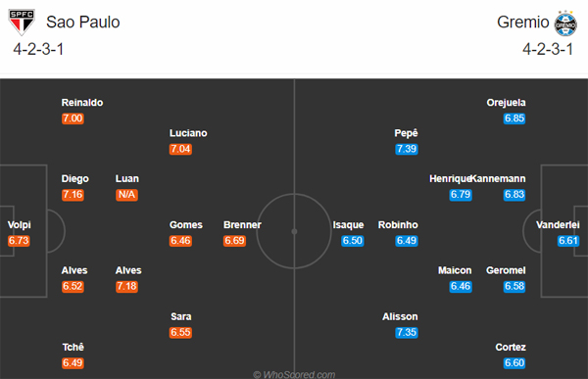Select Orejuela in Gremio's lineup
This screenshot has width=588, height=379.
[x=506, y=103]
